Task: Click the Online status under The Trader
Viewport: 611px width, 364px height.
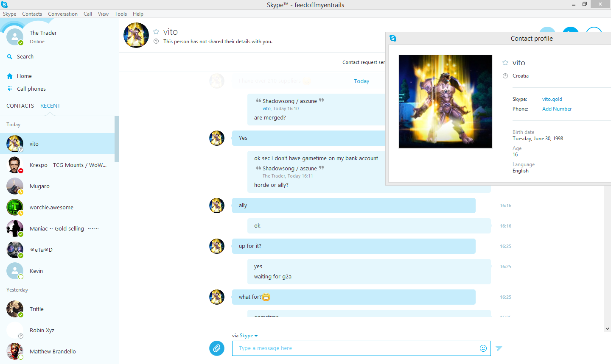Action: 37,42
